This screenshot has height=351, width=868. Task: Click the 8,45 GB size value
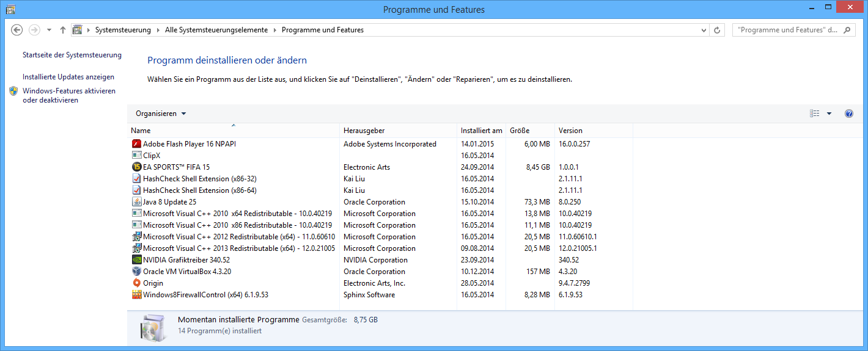[x=537, y=167]
